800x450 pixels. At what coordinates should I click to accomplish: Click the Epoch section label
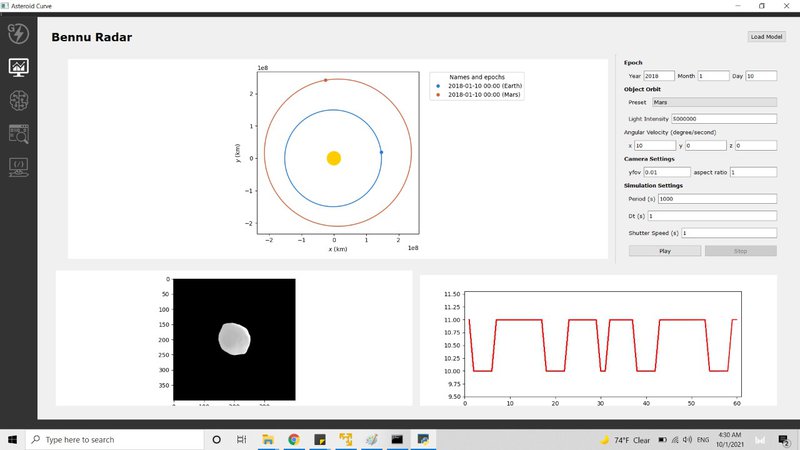(633, 63)
